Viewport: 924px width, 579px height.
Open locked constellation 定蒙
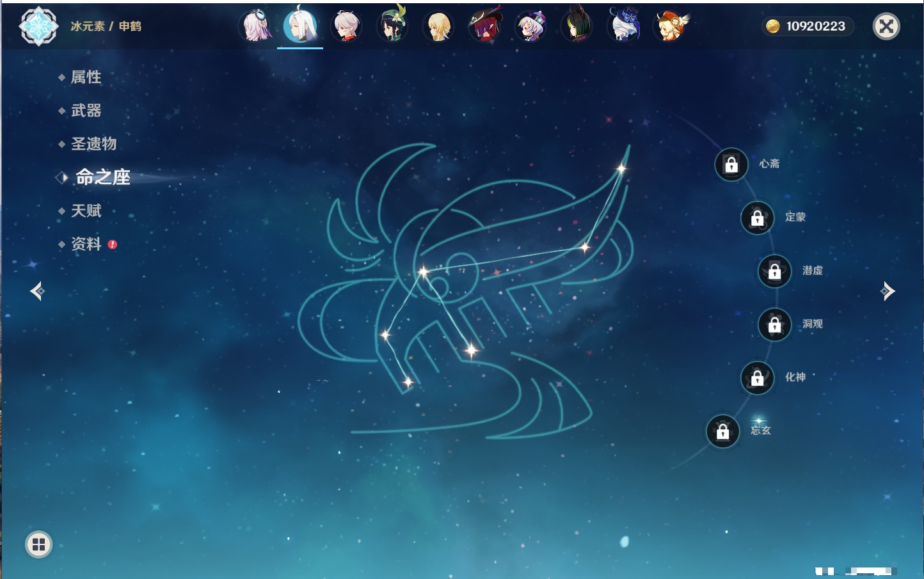[757, 218]
